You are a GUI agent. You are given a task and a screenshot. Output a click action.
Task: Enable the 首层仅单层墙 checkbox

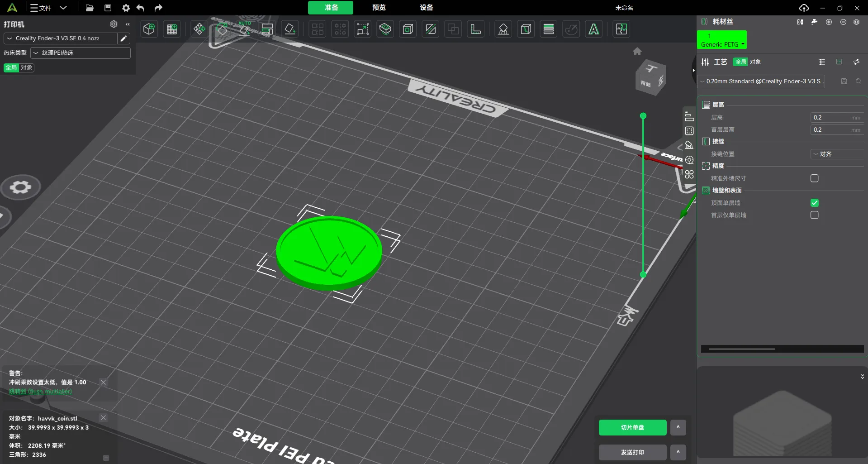pos(814,215)
